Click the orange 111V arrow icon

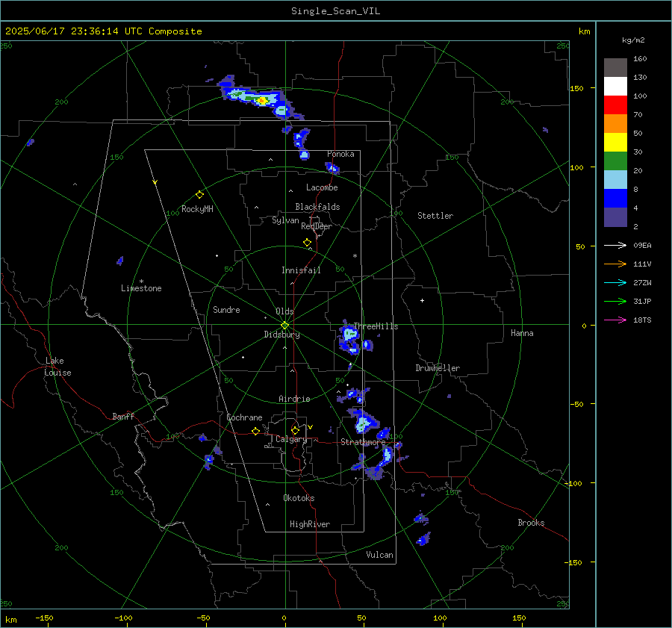(615, 264)
